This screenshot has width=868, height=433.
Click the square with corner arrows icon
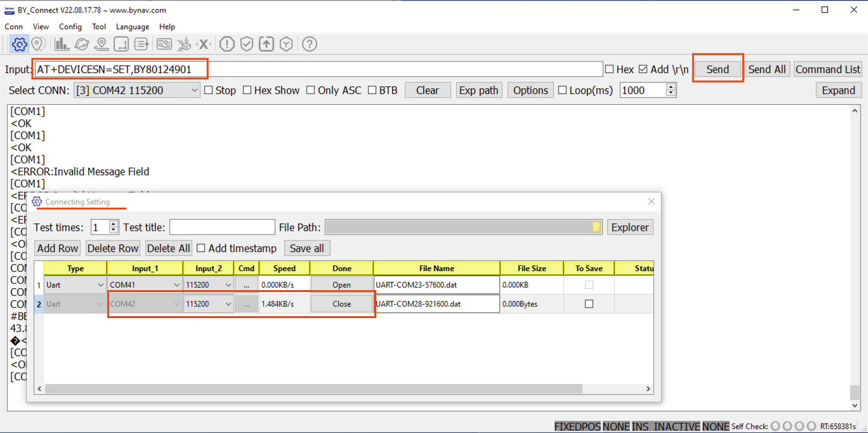(x=121, y=44)
